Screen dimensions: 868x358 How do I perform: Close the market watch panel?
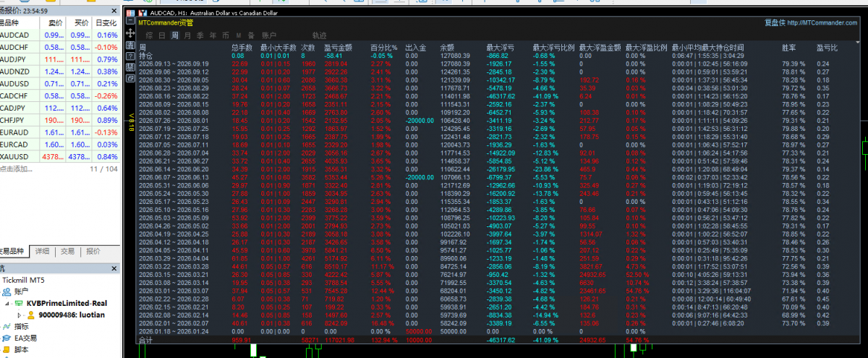114,11
